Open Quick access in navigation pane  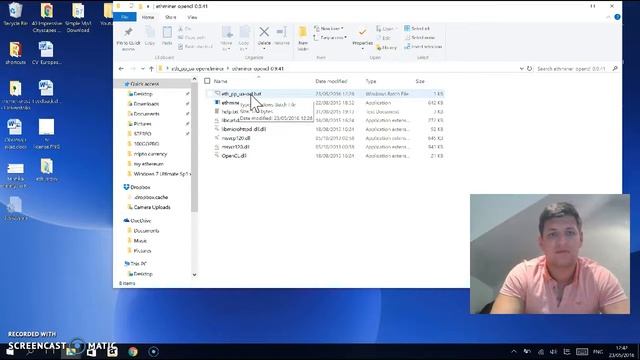144,84
